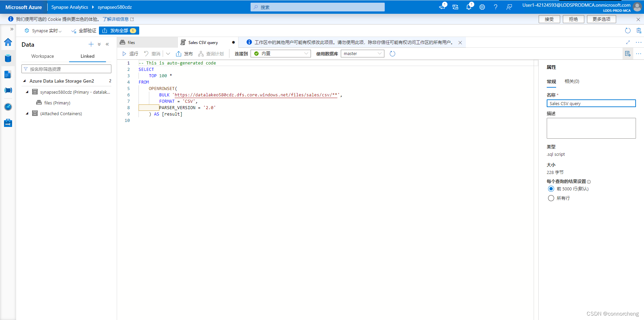Click 发布全部 publish all button
644x320 pixels.
tap(119, 31)
